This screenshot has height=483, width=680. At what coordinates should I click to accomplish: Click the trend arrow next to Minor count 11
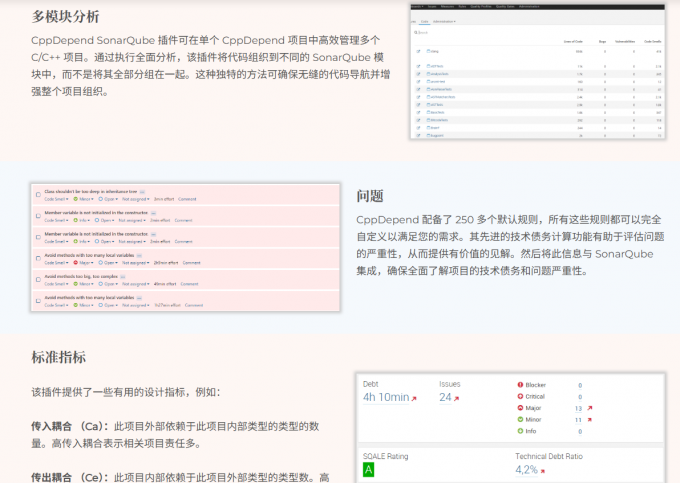(589, 420)
